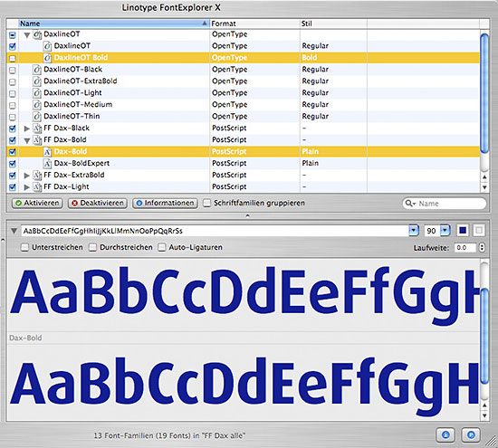Select the Dax-BoldExpert row name

(x=81, y=164)
